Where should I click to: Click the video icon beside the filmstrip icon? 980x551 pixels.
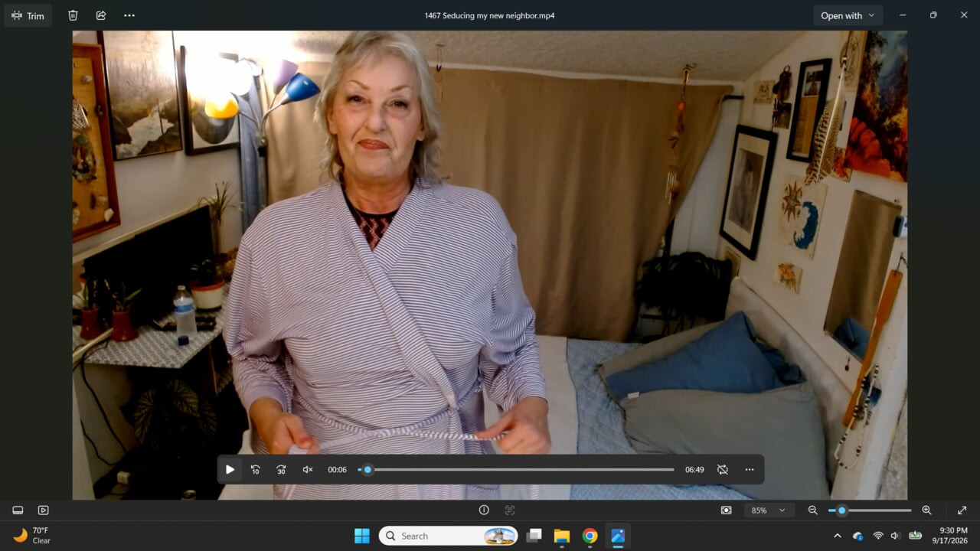[x=44, y=510]
